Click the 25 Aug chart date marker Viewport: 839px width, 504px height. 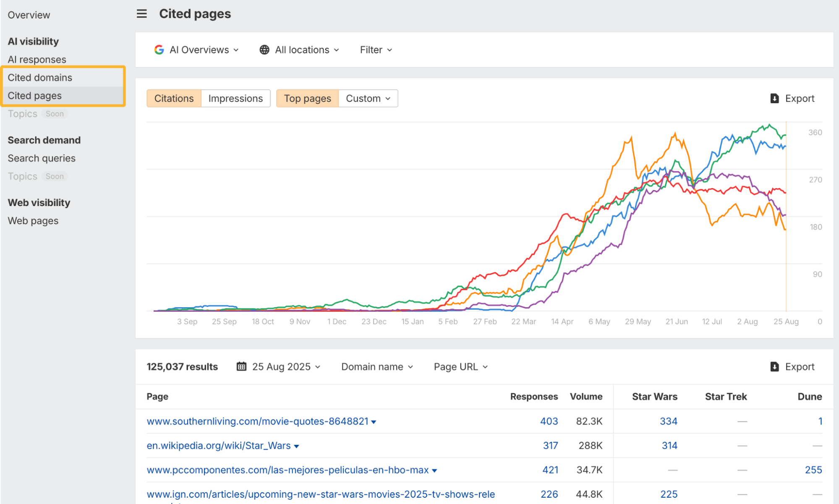pos(786,321)
